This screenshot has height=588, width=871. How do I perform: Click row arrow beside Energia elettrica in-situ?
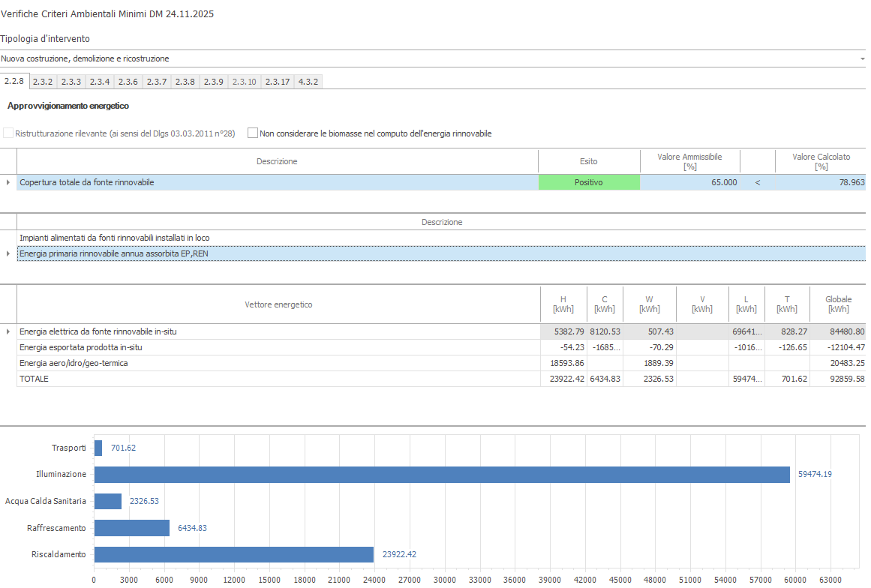point(8,331)
